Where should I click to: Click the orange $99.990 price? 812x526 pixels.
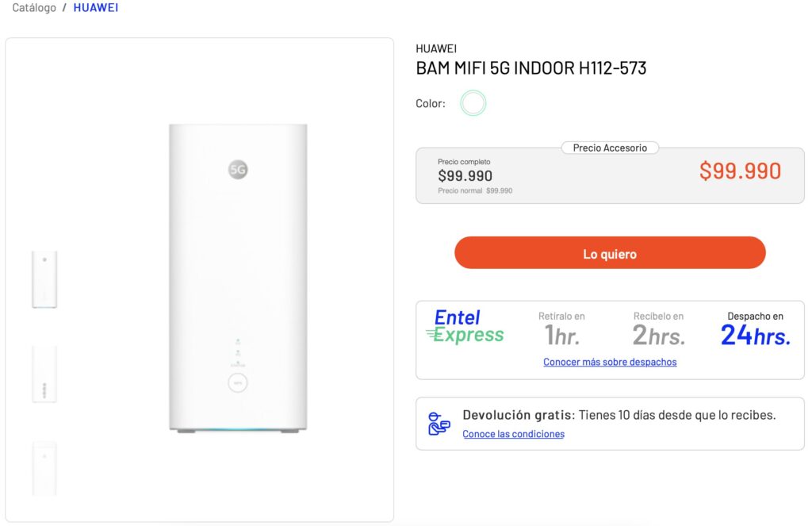740,171
